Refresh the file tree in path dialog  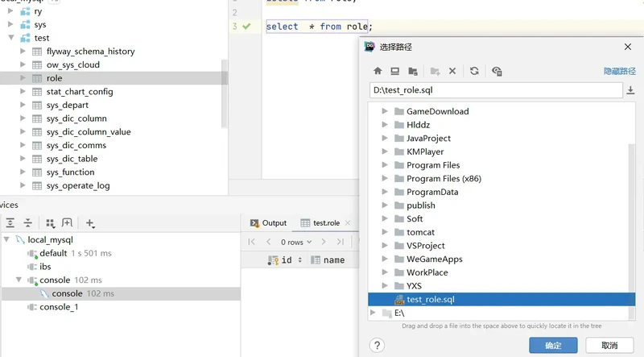click(x=474, y=71)
